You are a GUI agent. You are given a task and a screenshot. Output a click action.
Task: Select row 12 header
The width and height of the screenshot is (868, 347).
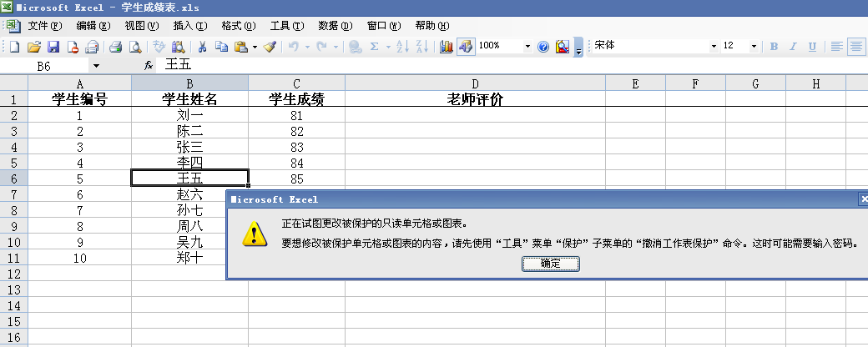[14, 274]
